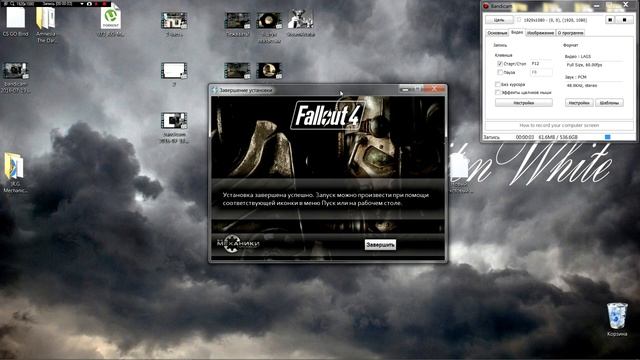Image resolution: width=640 pixels, height=360 pixels.
Task: Open the О программе tab in Bandicam
Action: click(570, 33)
